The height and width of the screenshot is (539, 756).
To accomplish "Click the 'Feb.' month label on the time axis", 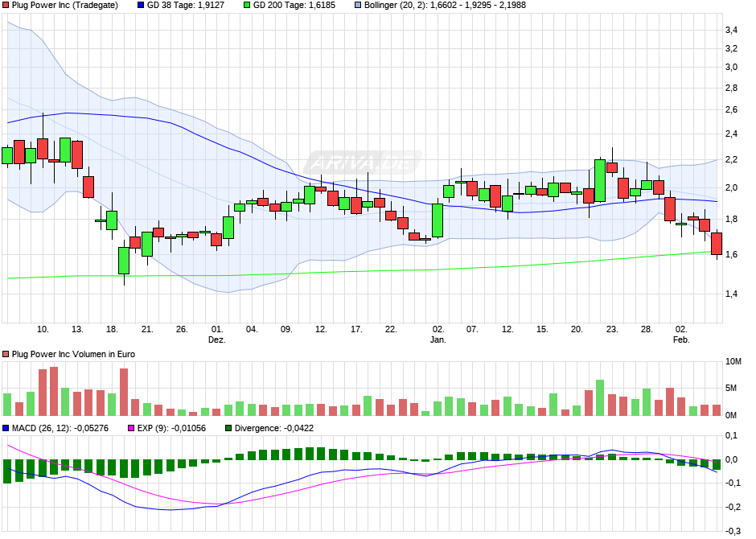I will click(x=681, y=339).
